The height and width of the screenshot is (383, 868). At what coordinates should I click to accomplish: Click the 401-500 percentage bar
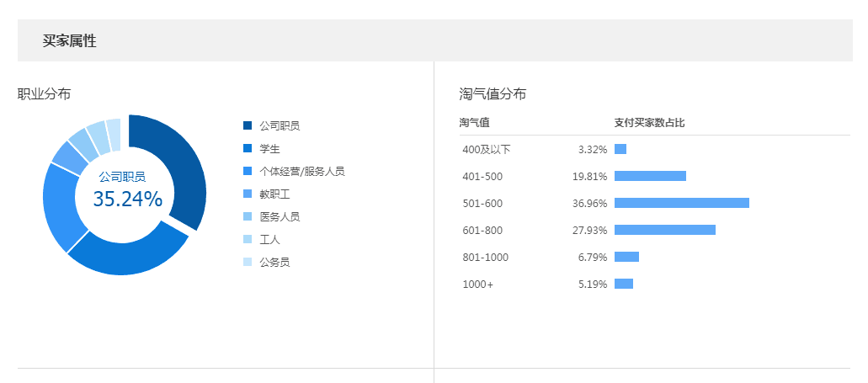coord(650,176)
